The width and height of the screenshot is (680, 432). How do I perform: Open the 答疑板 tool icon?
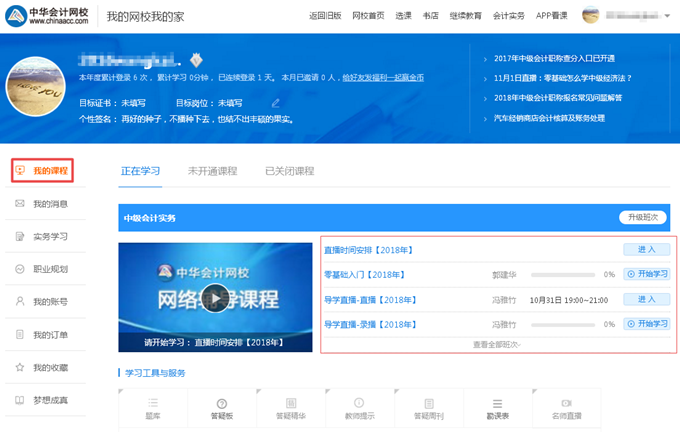click(222, 404)
